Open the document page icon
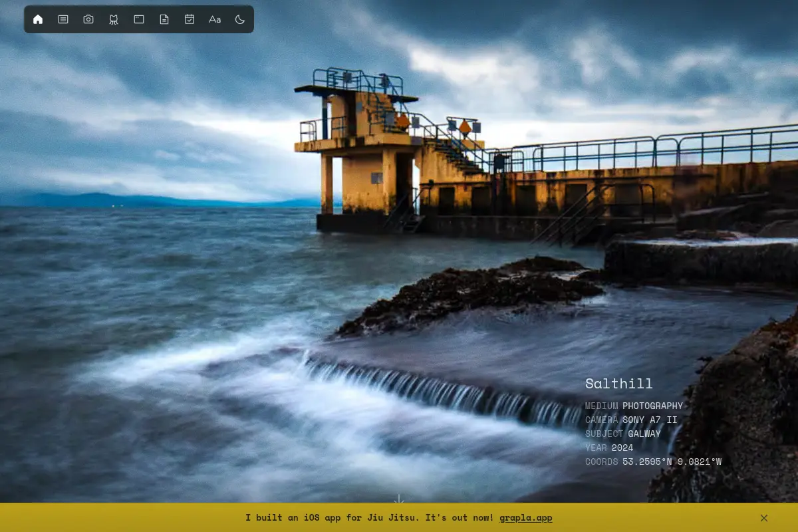 click(x=164, y=19)
